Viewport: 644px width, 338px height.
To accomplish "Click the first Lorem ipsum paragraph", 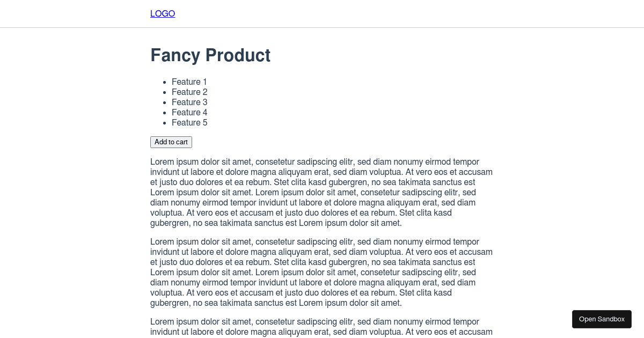I will 321,193.
